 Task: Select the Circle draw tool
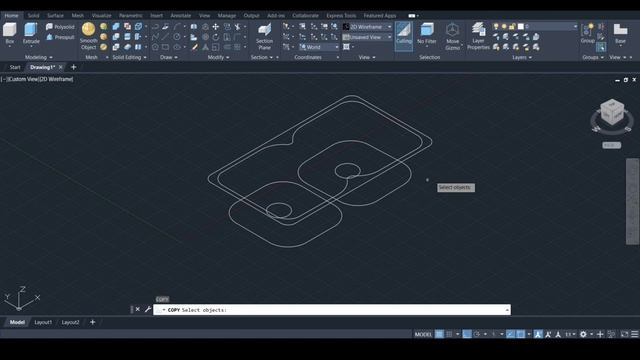click(177, 37)
